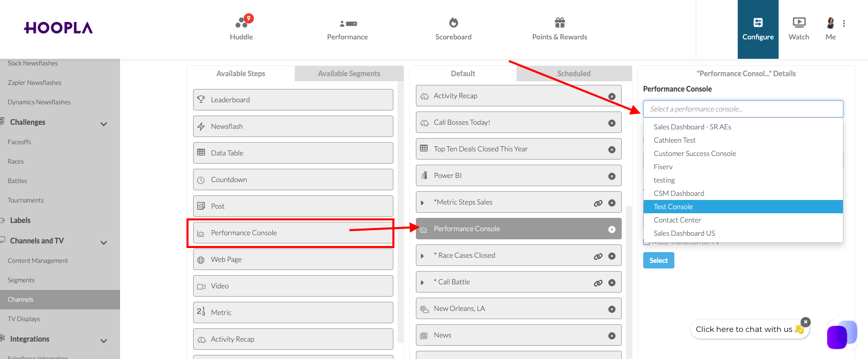Remove the * Call Battle segment
This screenshot has width=868, height=359.
click(612, 283)
